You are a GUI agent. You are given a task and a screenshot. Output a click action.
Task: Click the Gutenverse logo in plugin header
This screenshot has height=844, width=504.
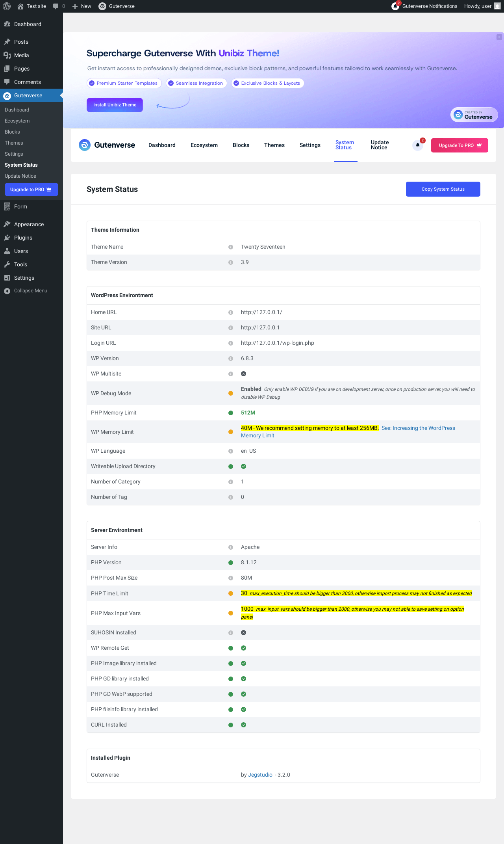[107, 145]
